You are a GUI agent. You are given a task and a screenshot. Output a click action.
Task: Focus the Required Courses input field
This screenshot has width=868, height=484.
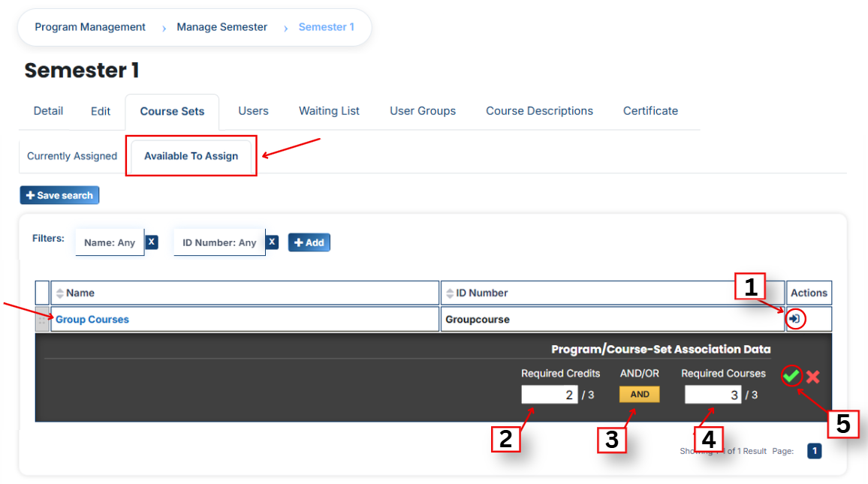click(x=713, y=395)
